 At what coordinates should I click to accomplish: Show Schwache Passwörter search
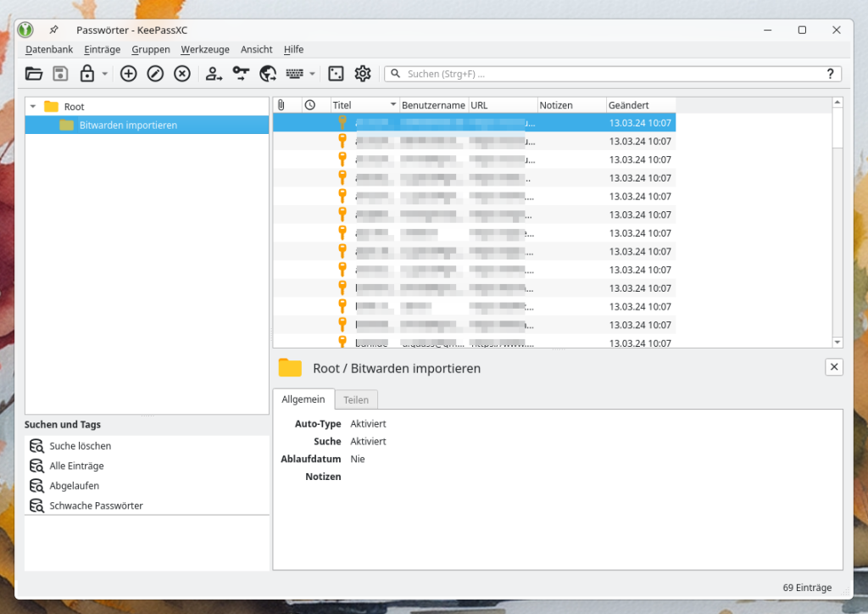(97, 505)
